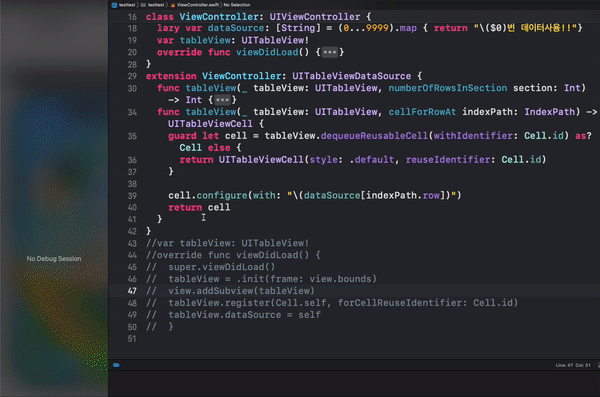The height and width of the screenshot is (397, 600).
Task: Click the guard keyword on line 35
Action: click(182, 136)
